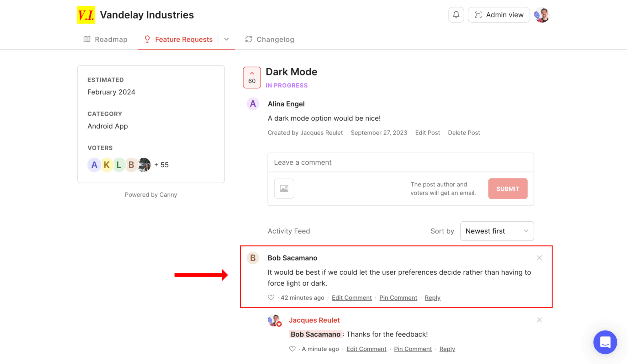Open the Sort by Newest first dropdown

point(497,231)
